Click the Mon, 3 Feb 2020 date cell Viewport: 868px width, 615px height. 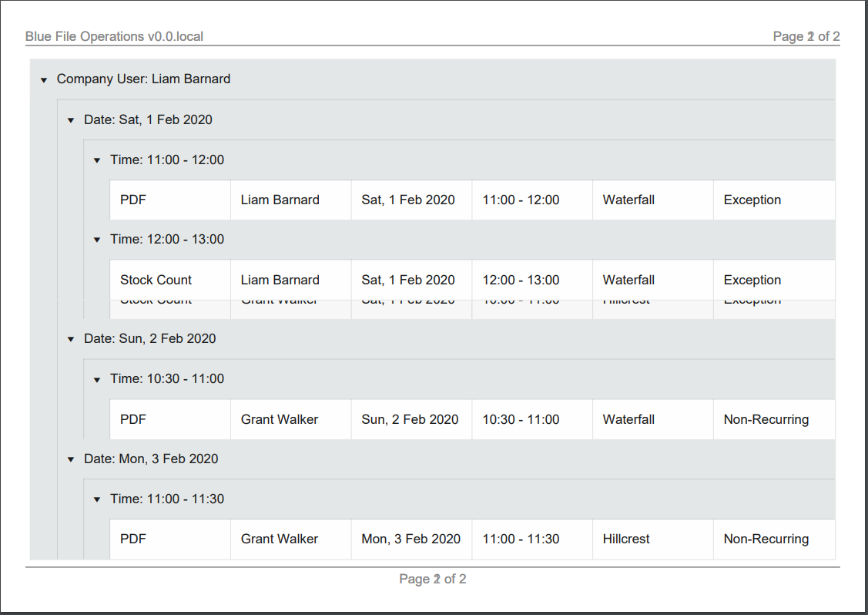(x=411, y=539)
